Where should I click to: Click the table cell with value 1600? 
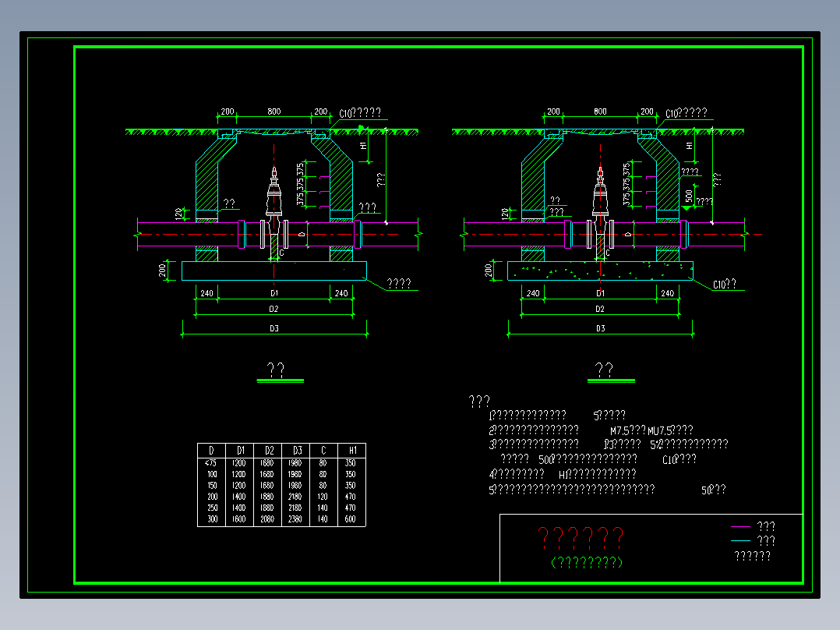click(x=239, y=519)
